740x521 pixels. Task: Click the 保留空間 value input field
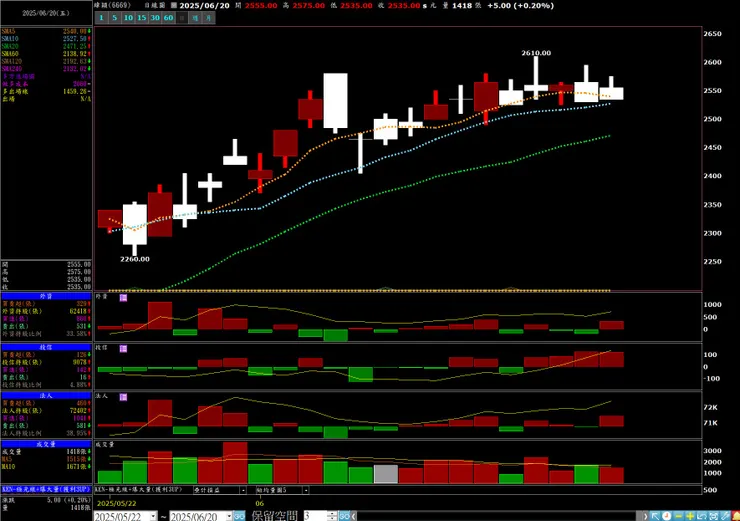(315, 516)
